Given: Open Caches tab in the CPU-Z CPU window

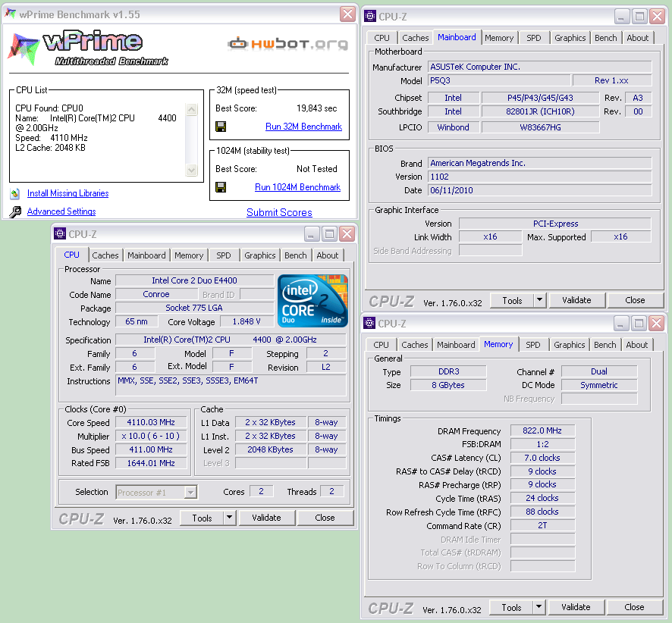Looking at the screenshot, I should tap(105, 255).
